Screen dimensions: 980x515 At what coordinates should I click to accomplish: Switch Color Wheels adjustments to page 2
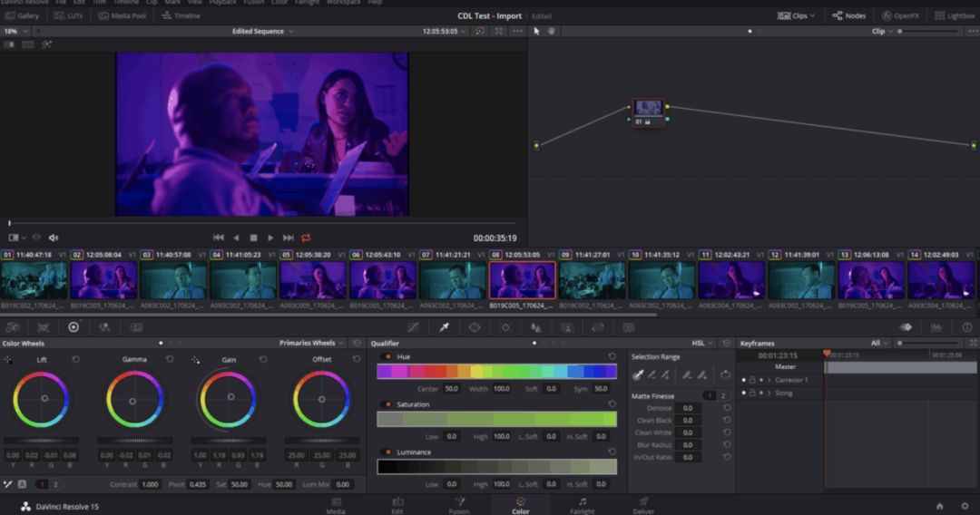(x=55, y=484)
